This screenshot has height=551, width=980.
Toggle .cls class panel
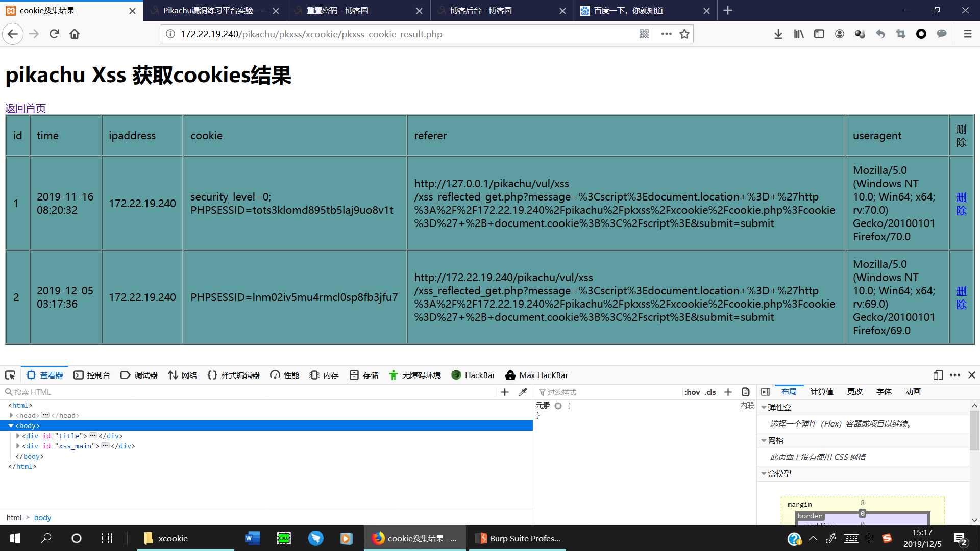(x=710, y=392)
